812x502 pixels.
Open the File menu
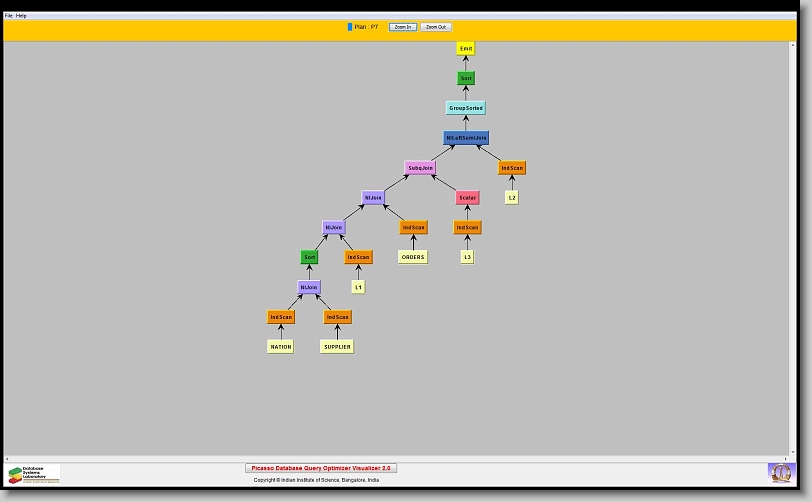pyautogui.click(x=9, y=16)
